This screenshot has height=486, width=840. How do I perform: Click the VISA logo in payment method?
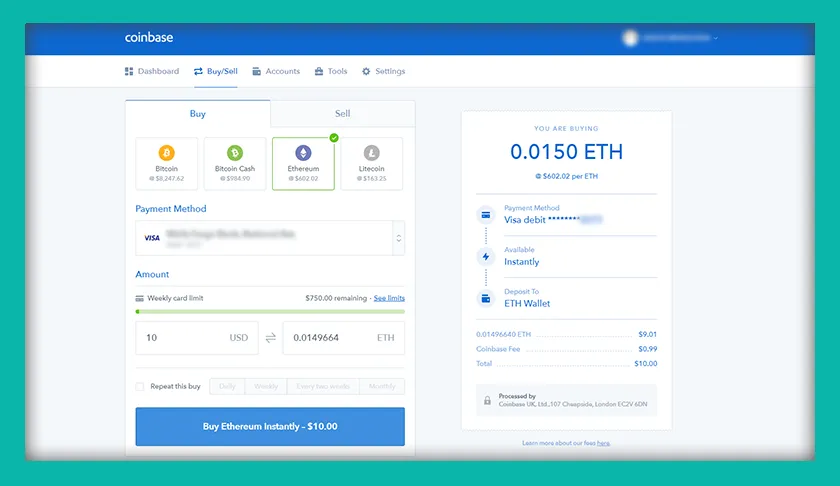pyautogui.click(x=152, y=238)
